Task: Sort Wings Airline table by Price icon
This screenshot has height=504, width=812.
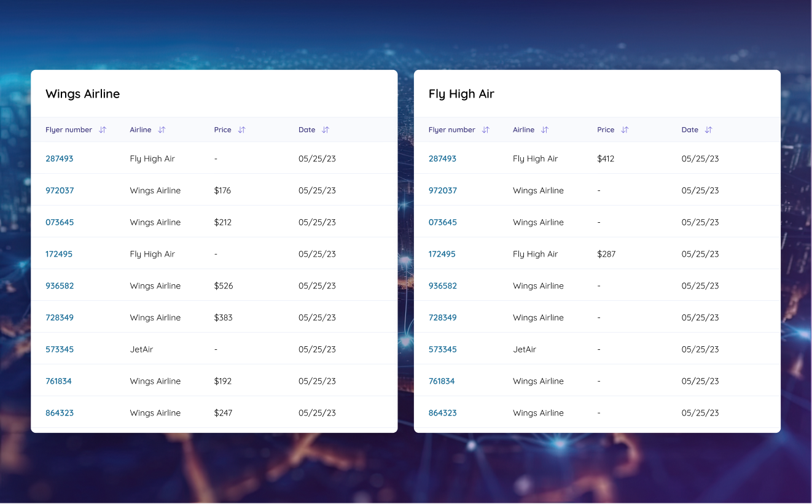Action: pos(241,130)
